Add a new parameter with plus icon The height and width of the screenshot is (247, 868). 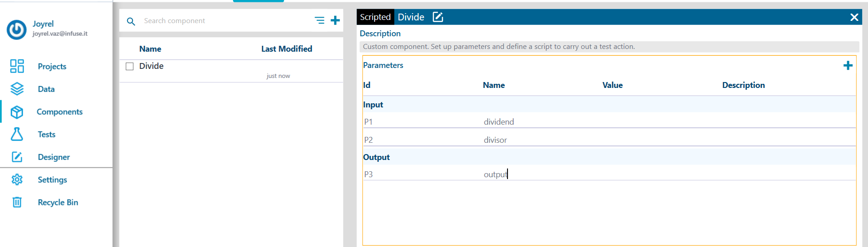(848, 66)
